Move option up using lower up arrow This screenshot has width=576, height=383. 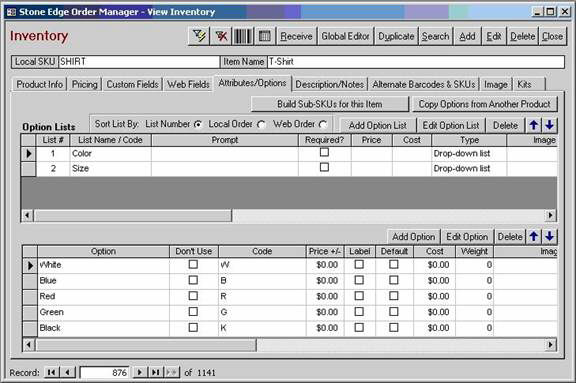coord(534,237)
